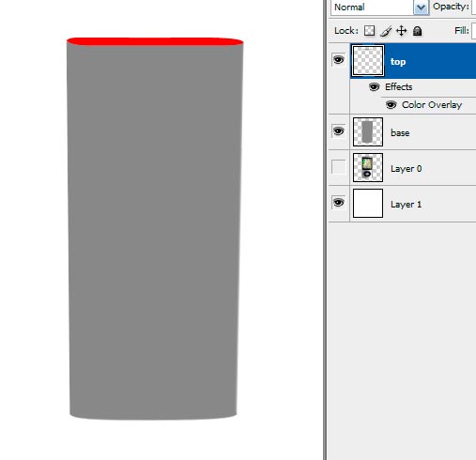Click the lock image pixels brush icon
476x460 pixels.
click(386, 31)
